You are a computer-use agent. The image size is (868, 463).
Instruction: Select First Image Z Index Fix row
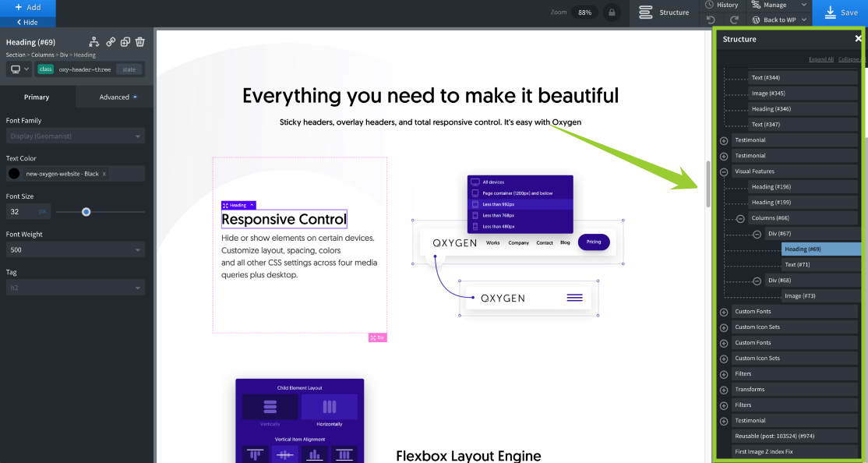point(795,451)
